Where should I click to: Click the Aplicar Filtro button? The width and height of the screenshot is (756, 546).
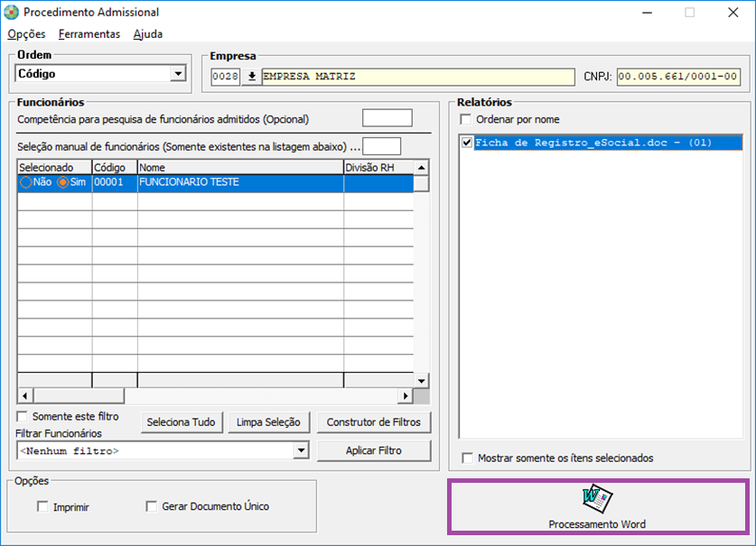374,450
